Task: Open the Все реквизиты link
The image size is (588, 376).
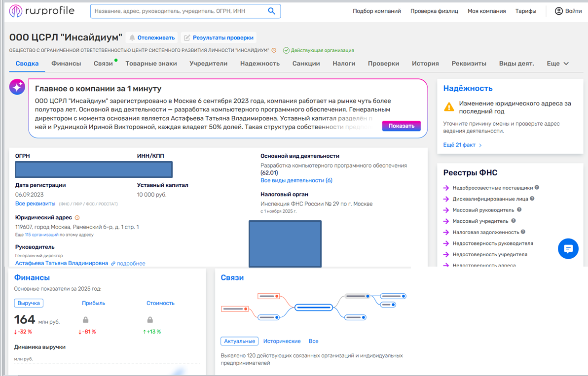Action: tap(35, 204)
